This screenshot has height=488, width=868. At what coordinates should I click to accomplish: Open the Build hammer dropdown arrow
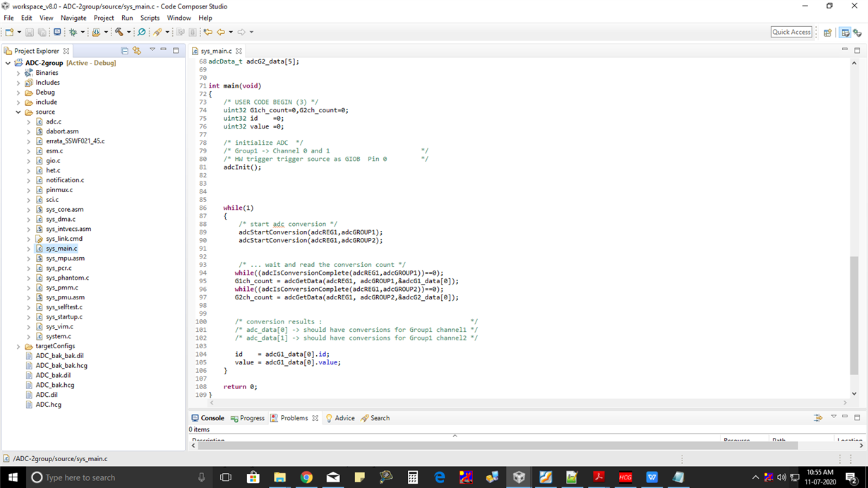coord(129,32)
